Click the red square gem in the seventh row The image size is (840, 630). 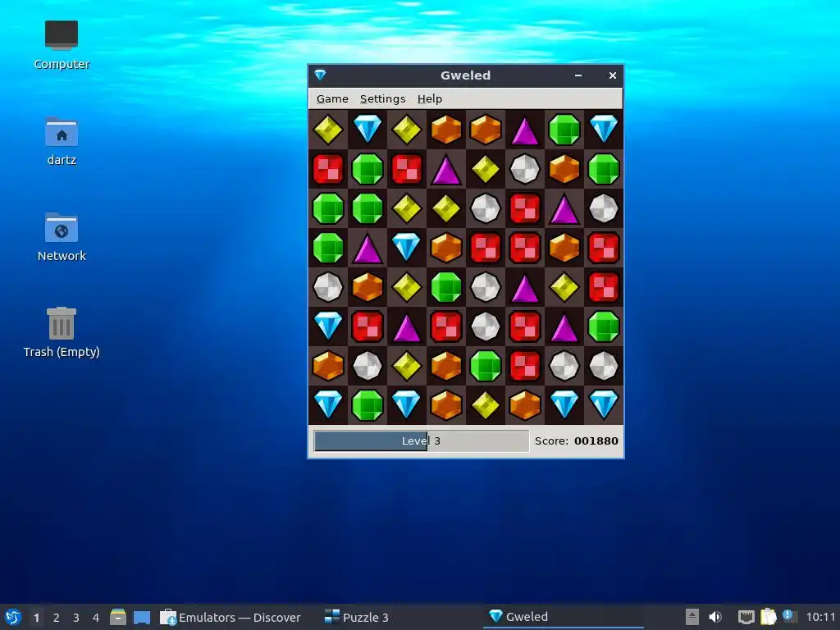tap(525, 367)
